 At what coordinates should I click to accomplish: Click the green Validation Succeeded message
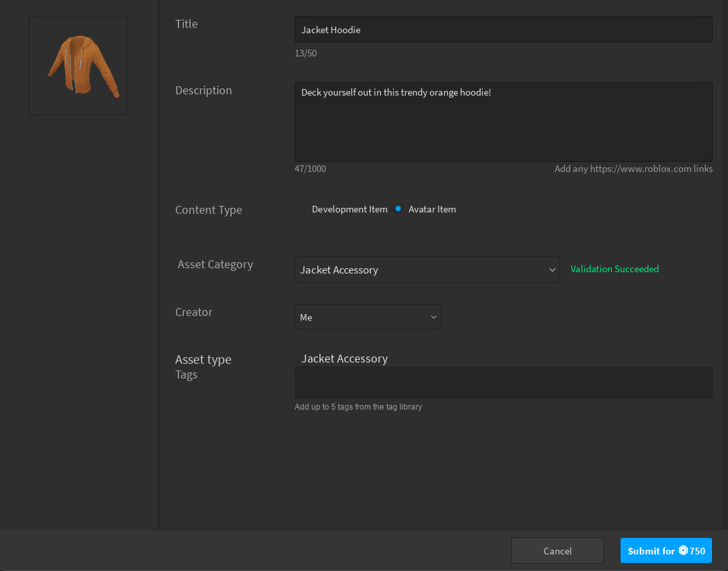tap(615, 269)
